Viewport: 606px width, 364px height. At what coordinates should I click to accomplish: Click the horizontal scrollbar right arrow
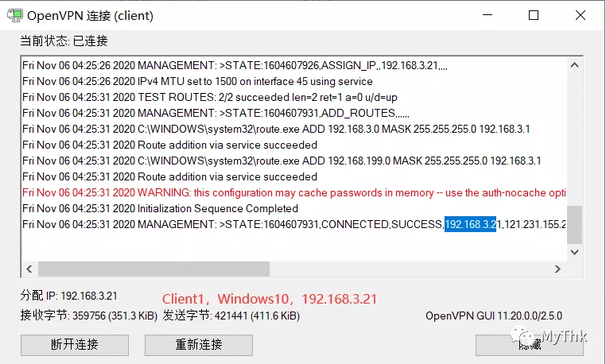[x=557, y=269]
